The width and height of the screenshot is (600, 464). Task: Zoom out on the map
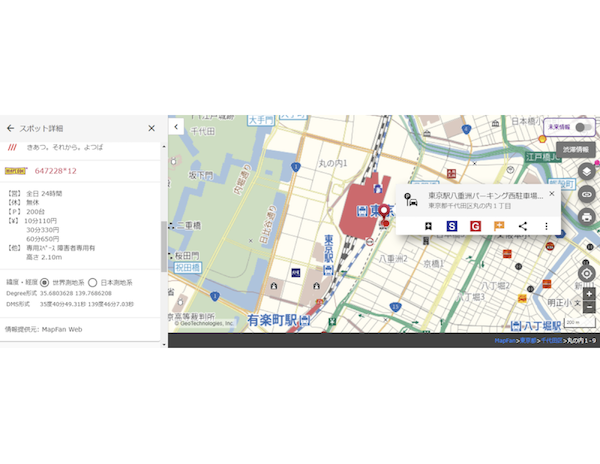pyautogui.click(x=589, y=307)
